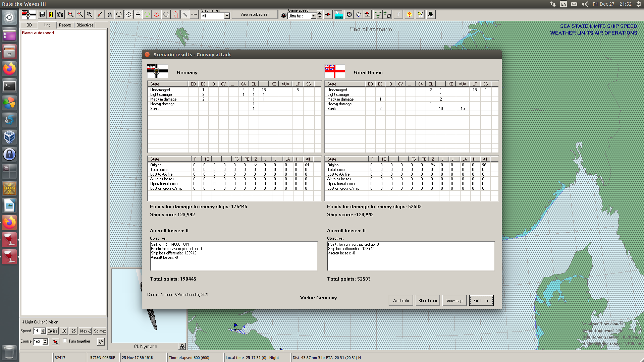Click the padlock icon in the toolbar
This screenshot has height=362, width=644.
coord(110,14)
